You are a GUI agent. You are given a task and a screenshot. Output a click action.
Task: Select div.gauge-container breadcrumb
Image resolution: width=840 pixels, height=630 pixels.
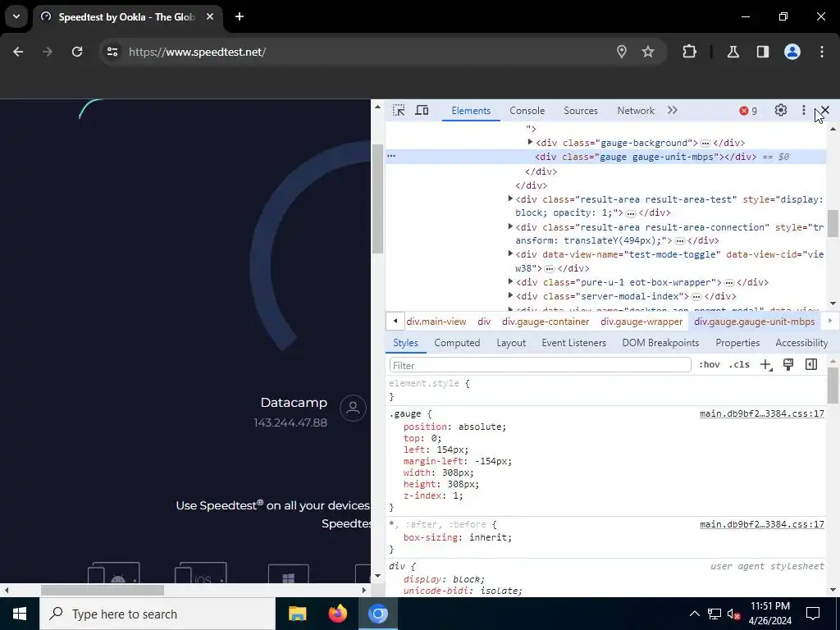(546, 322)
